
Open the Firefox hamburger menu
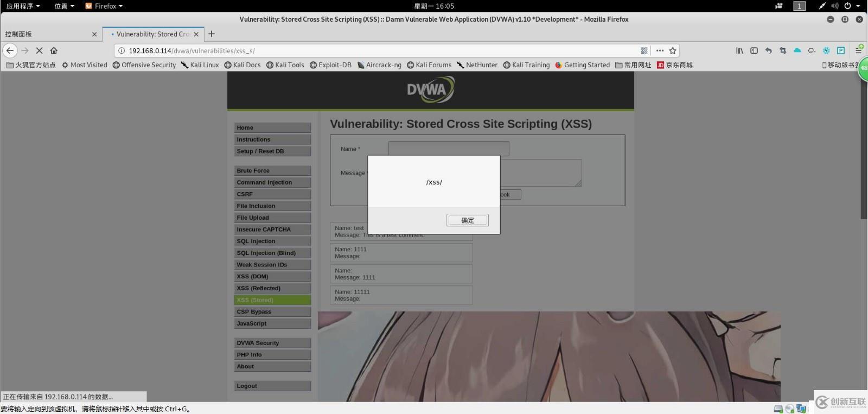858,50
